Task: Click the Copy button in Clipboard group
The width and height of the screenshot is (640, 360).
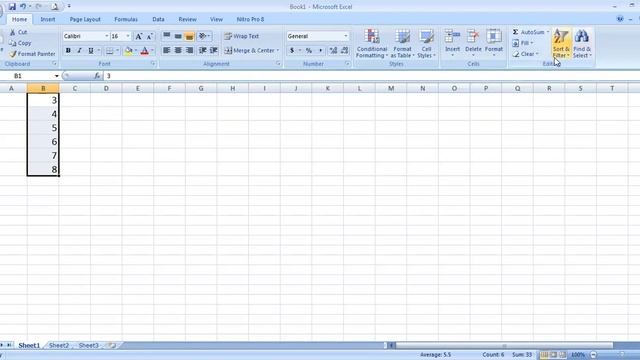Action: [x=20, y=43]
